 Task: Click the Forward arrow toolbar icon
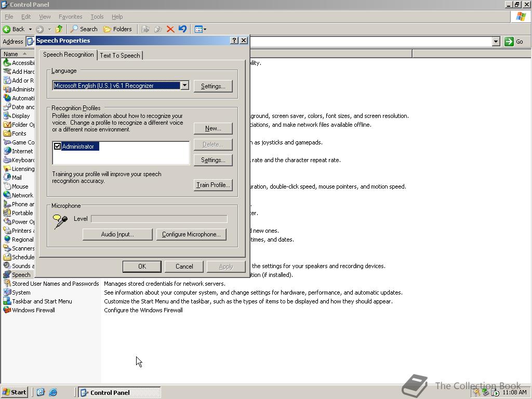pos(39,29)
